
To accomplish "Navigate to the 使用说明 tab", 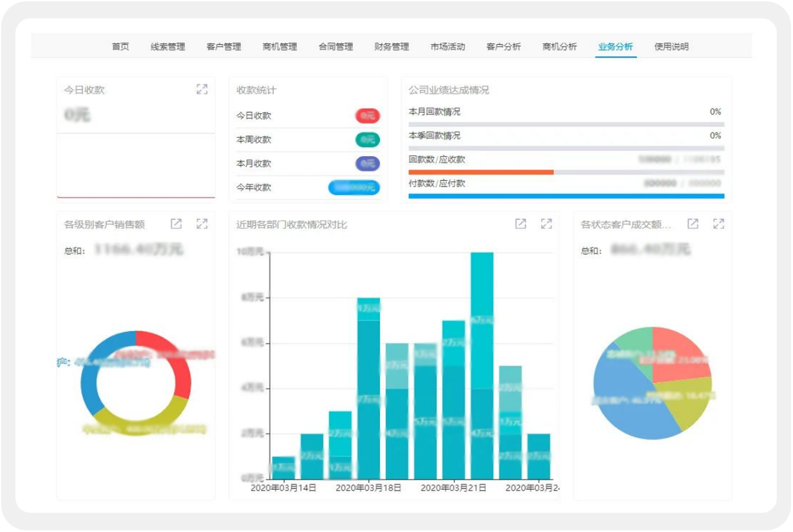I will tap(671, 47).
